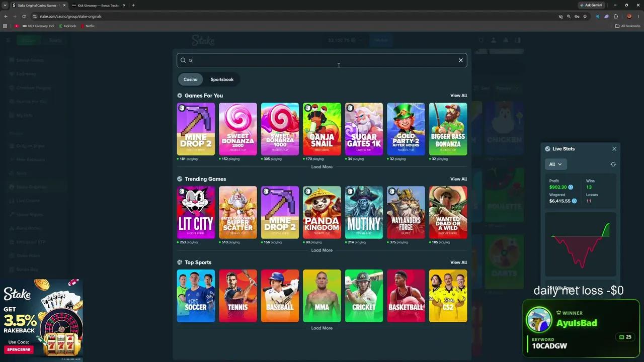Open Wanted Dead or a Wild game
Image resolution: width=644 pixels, height=362 pixels.
448,213
